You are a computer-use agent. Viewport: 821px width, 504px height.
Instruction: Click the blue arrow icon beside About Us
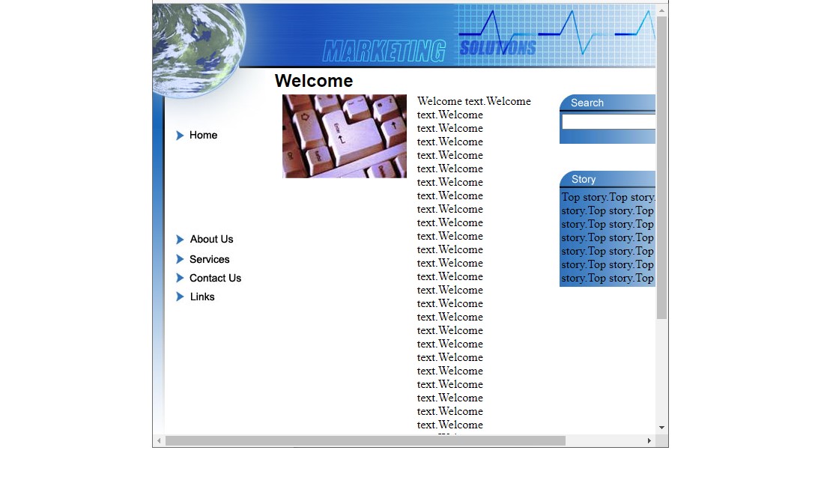click(x=180, y=240)
